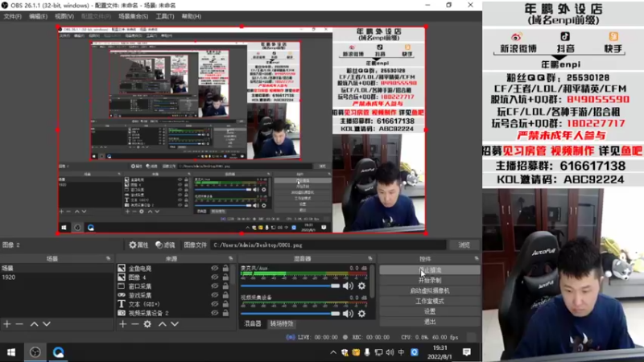Open 设置 settings from controls panel
The width and height of the screenshot is (644, 362).
(x=430, y=311)
